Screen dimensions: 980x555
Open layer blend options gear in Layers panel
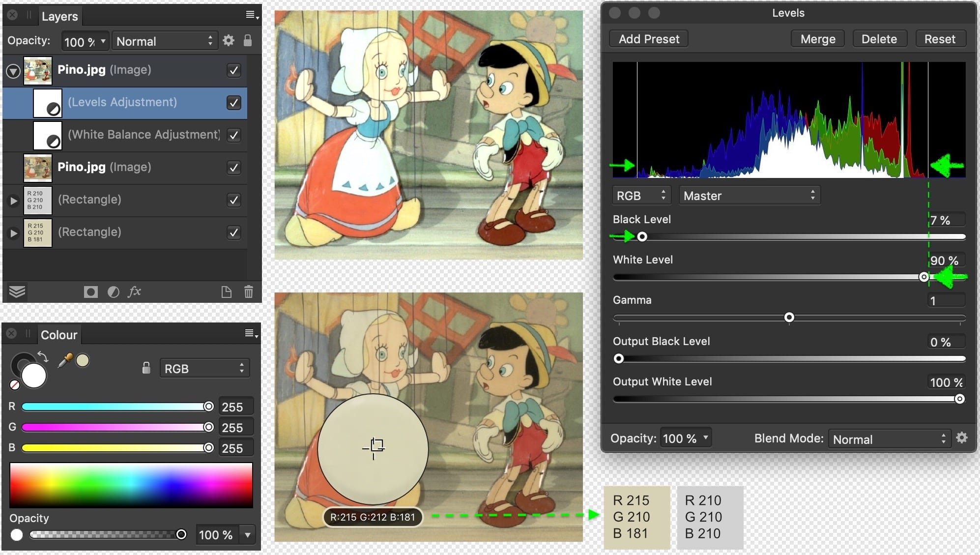(229, 40)
